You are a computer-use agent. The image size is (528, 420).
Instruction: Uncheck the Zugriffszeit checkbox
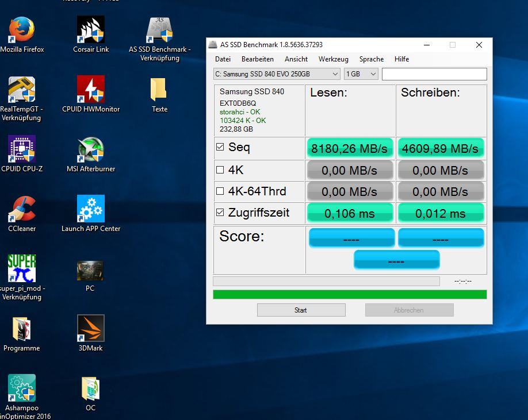pos(220,212)
